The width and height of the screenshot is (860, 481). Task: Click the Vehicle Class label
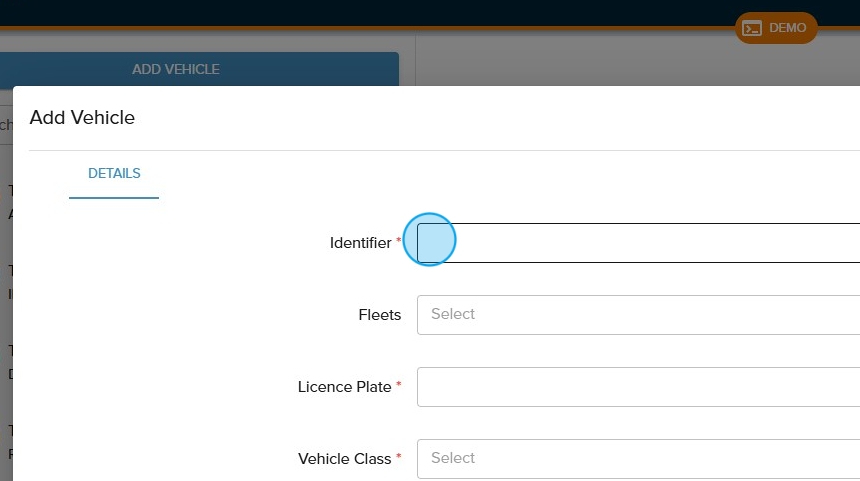(x=344, y=459)
